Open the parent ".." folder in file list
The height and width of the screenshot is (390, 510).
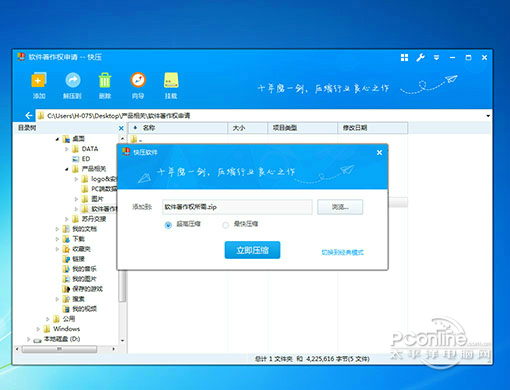coord(137,140)
